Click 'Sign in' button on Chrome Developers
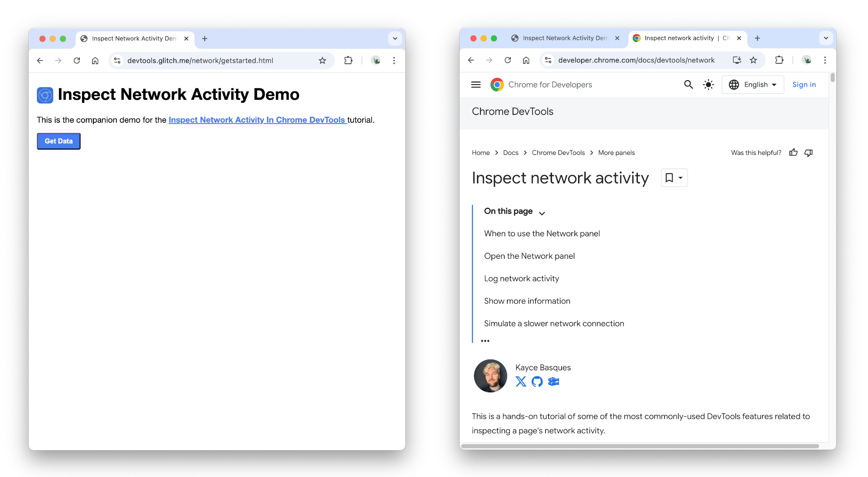Screen dimensions: 868x477 coord(805,84)
